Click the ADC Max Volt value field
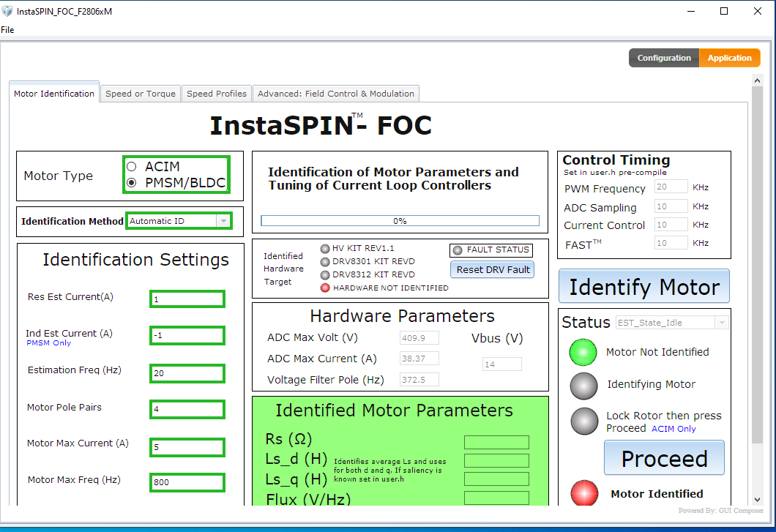 [419, 338]
